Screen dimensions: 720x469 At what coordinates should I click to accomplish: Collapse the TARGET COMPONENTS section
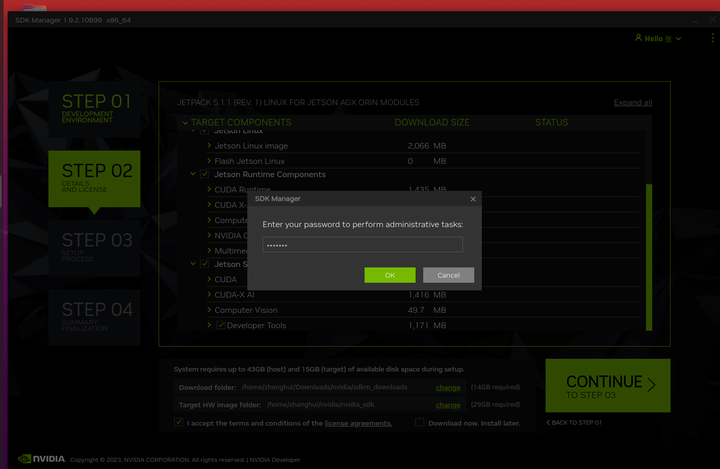click(185, 123)
